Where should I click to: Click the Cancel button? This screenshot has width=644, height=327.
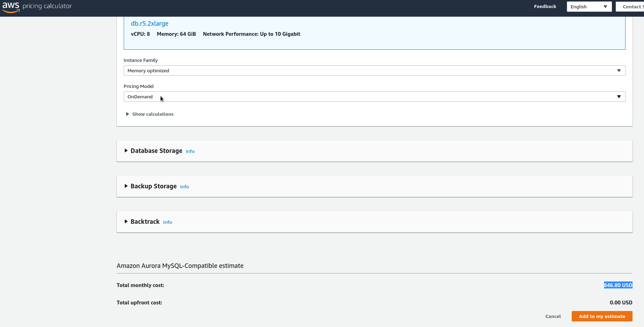[x=553, y=316]
